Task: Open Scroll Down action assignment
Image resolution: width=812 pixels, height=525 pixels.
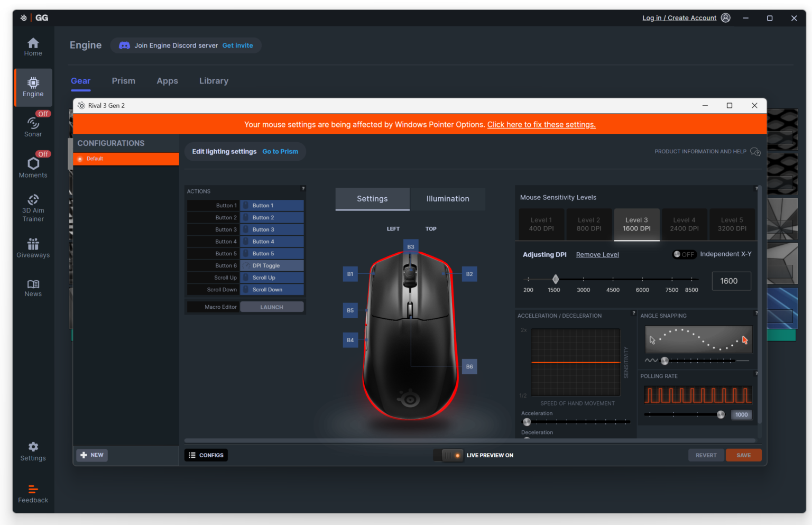Action: tap(272, 290)
